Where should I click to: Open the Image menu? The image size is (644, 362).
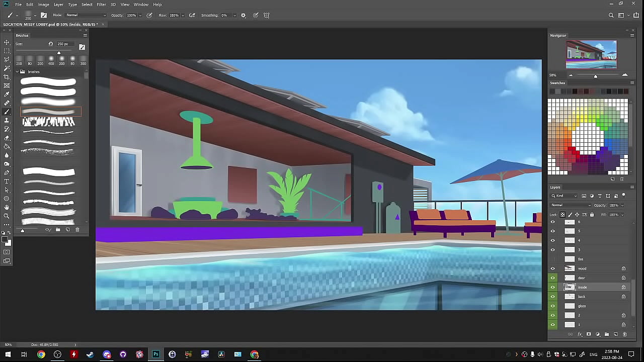[43, 5]
